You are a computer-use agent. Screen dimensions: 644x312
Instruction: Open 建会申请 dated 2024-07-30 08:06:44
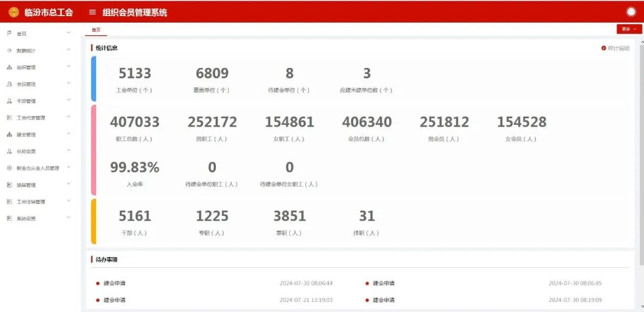[x=114, y=283]
